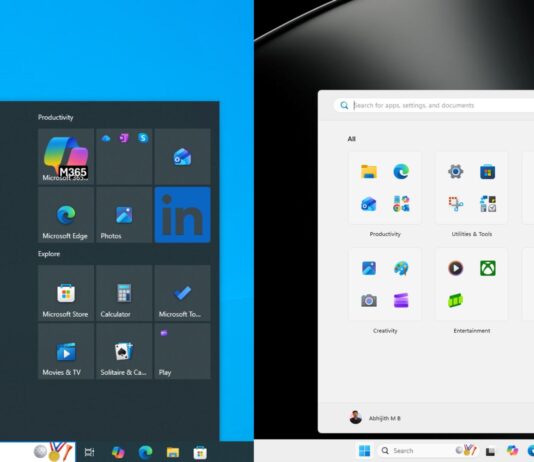Open more apps cluster in Productivity category
This screenshot has height=462, width=534.
pos(401,204)
